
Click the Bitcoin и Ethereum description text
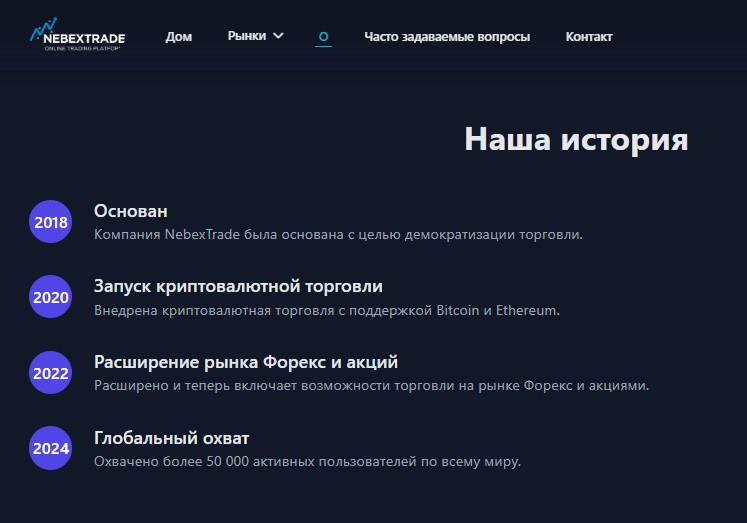coord(327,310)
